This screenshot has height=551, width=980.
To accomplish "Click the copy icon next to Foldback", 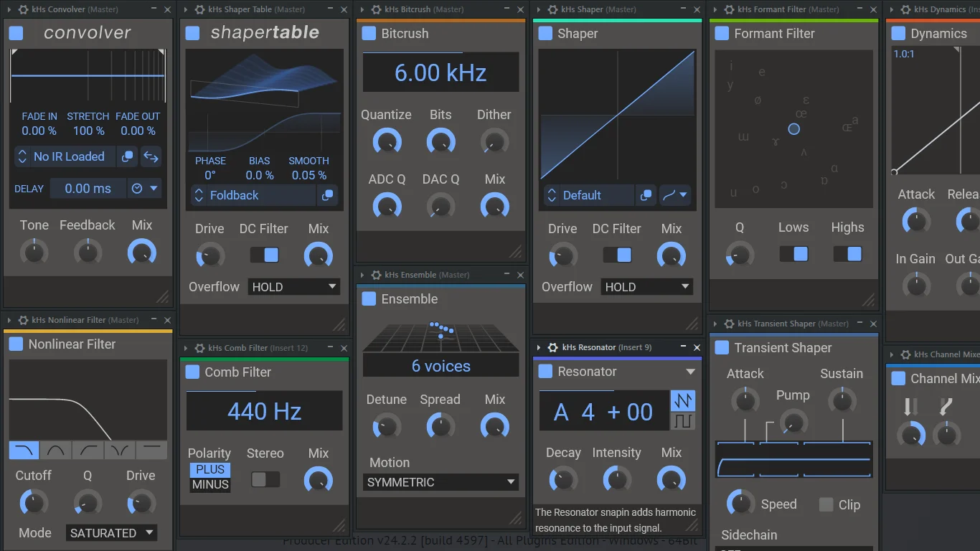I will point(327,195).
